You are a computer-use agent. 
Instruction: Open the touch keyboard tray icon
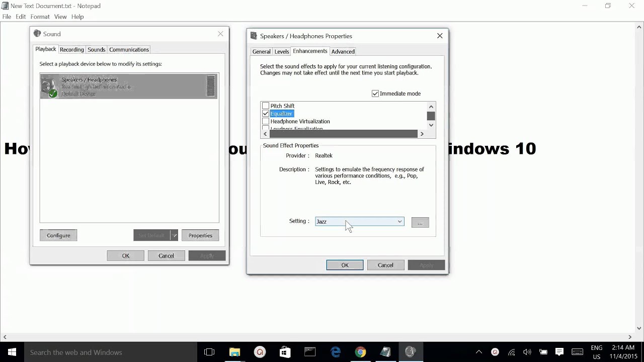[577, 352]
